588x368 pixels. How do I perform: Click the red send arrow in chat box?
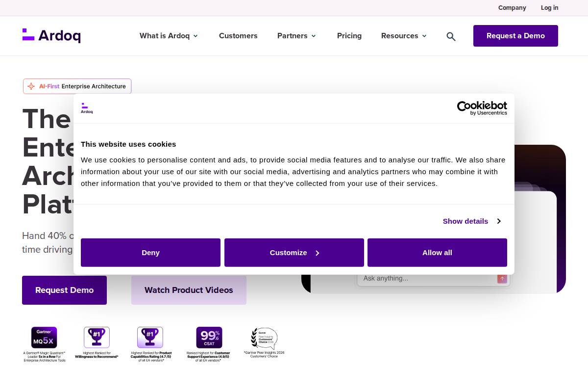502,279
